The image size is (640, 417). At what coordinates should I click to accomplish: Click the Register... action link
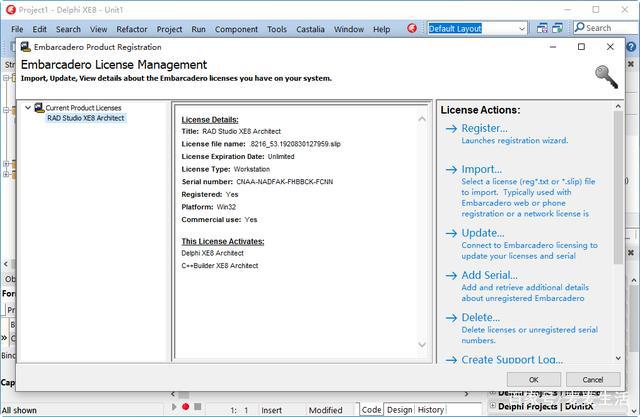pyautogui.click(x=484, y=128)
